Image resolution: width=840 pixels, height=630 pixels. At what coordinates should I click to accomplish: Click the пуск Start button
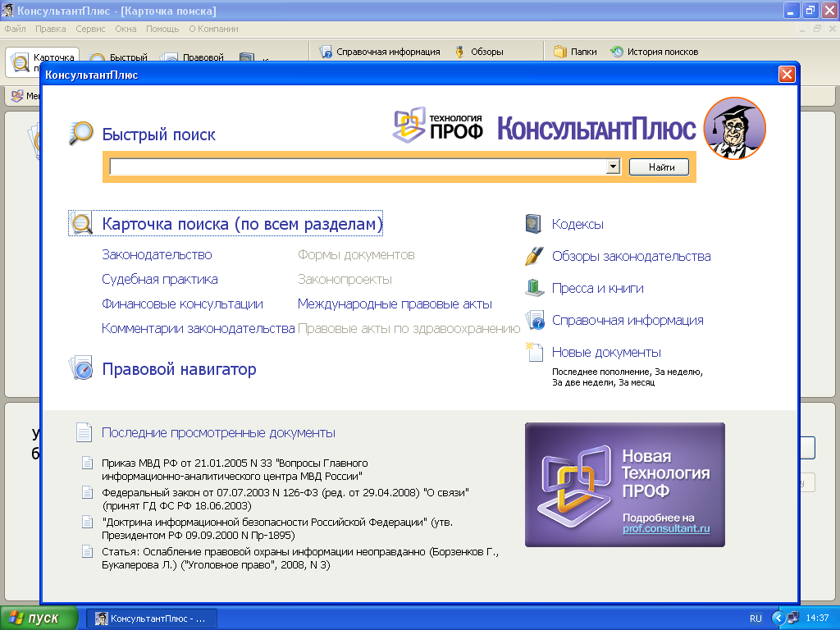click(x=39, y=619)
